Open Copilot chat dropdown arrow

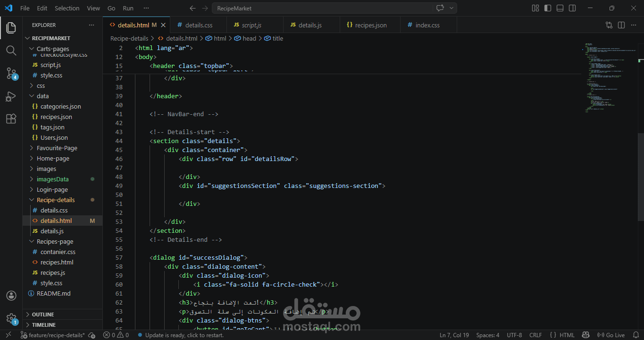[452, 8]
